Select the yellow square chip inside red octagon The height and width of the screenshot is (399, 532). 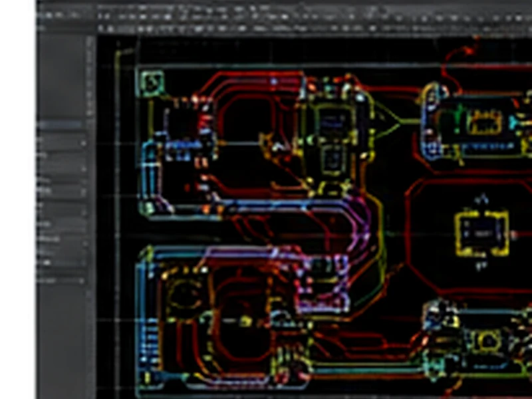[x=481, y=233]
